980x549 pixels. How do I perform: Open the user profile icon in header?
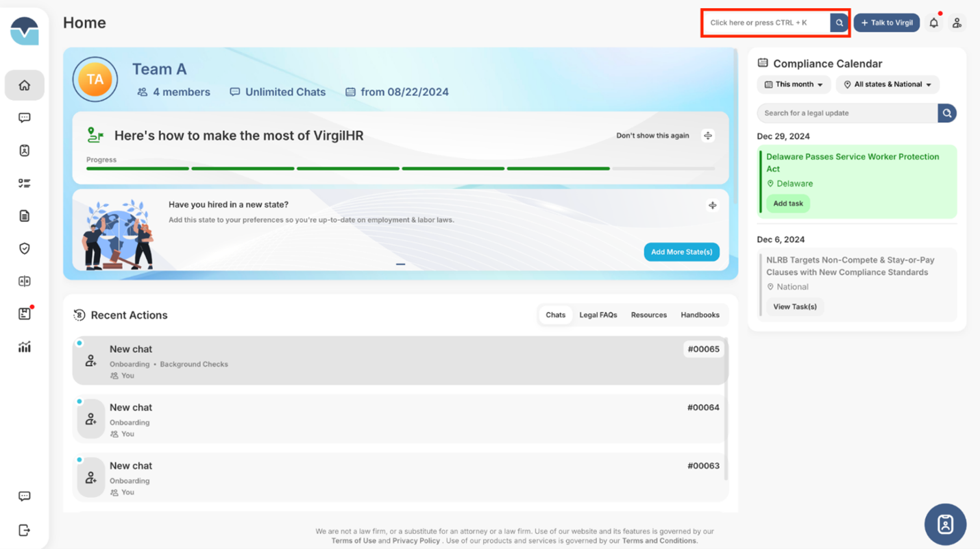point(957,23)
